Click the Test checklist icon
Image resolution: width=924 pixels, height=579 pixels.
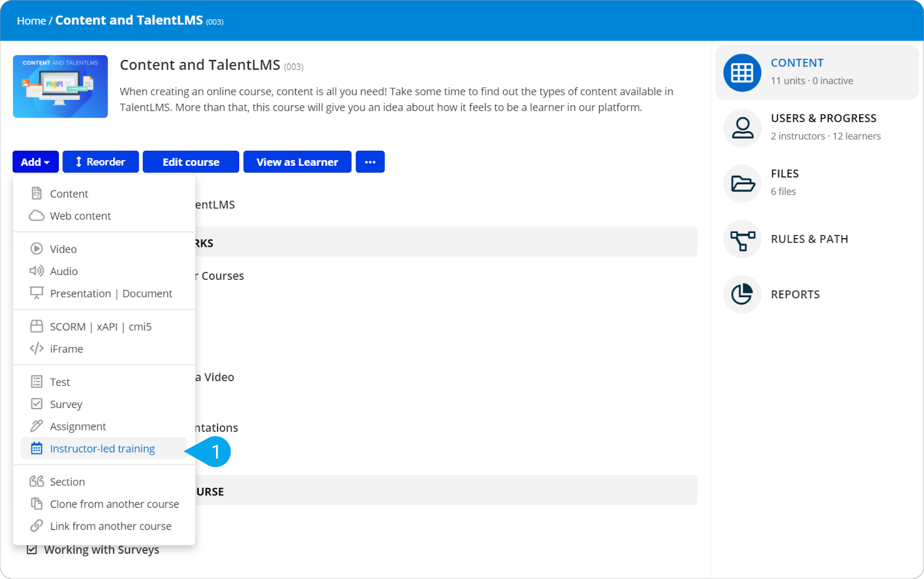[36, 382]
